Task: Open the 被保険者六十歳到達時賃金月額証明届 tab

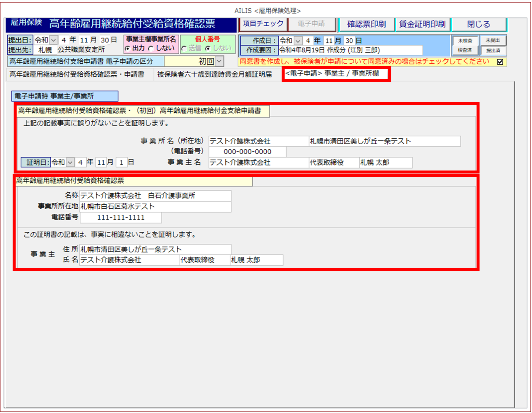Action: click(215, 74)
